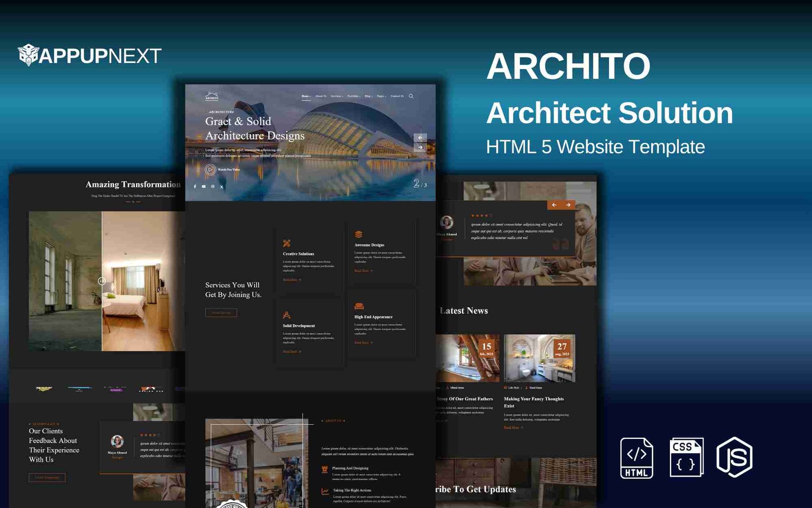This screenshot has width=812, height=508.
Task: Click the Architect Solution subtitle text
Action: [610, 113]
